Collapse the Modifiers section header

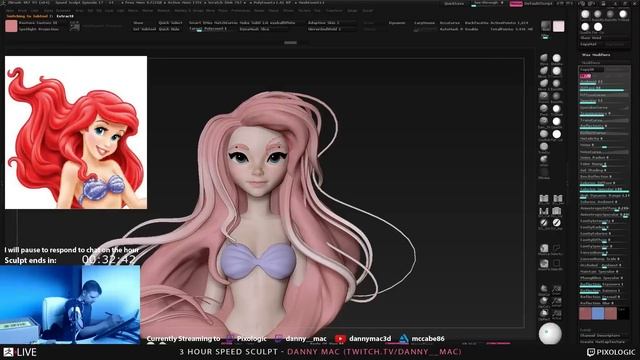point(591,62)
